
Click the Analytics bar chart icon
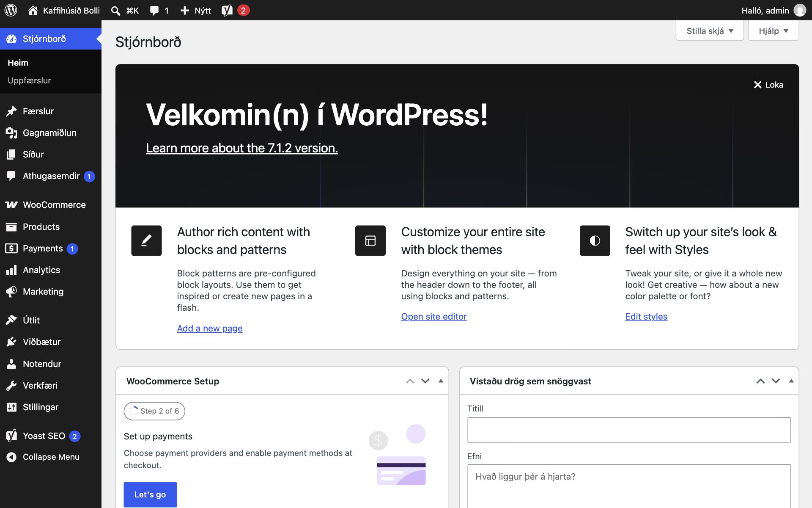tap(11, 270)
